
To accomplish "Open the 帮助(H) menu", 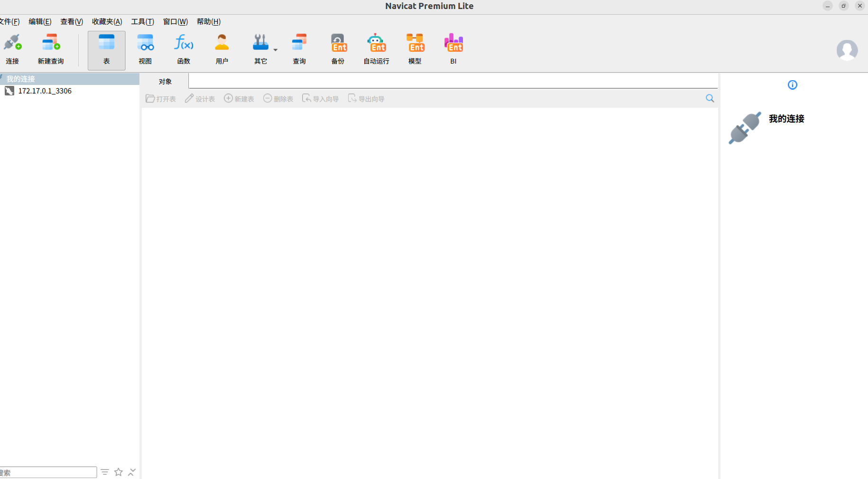I will (x=209, y=21).
